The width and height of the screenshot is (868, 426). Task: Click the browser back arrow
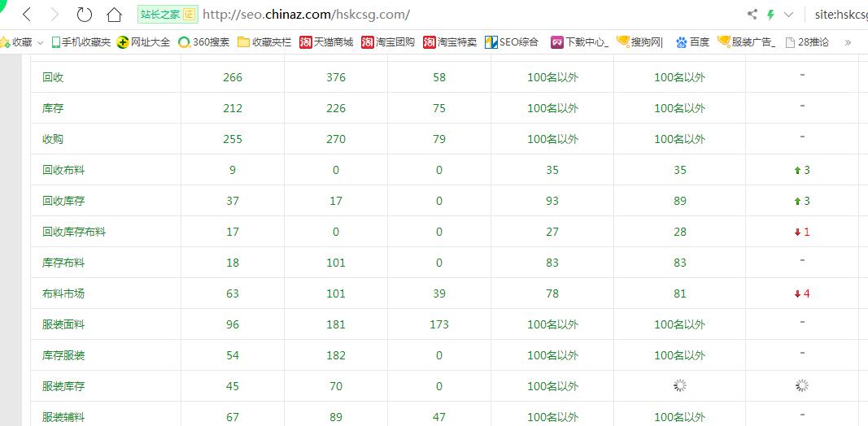point(27,15)
